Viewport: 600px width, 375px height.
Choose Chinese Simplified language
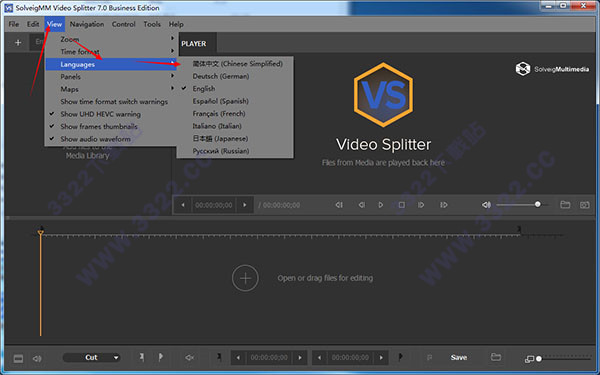[x=235, y=64]
